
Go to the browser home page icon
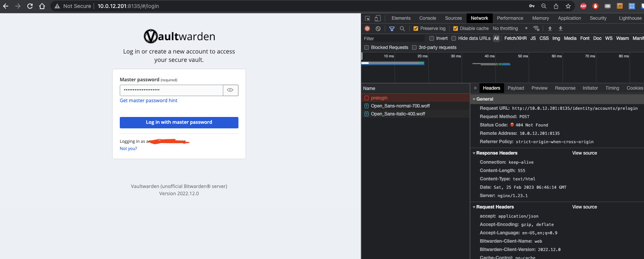pos(42,6)
